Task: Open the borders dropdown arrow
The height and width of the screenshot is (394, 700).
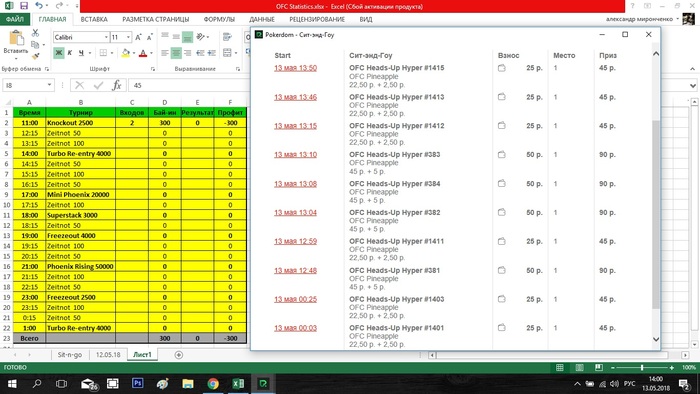Action: pyautogui.click(x=112, y=53)
